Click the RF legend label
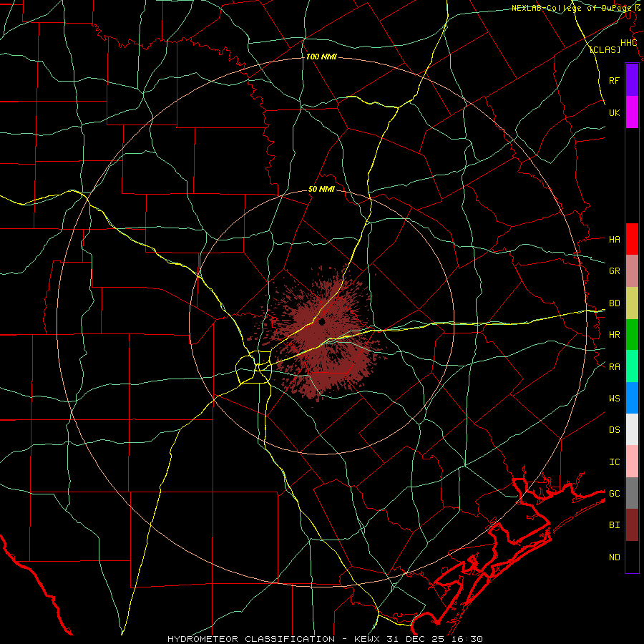This screenshot has width=644, height=644. 614,80
